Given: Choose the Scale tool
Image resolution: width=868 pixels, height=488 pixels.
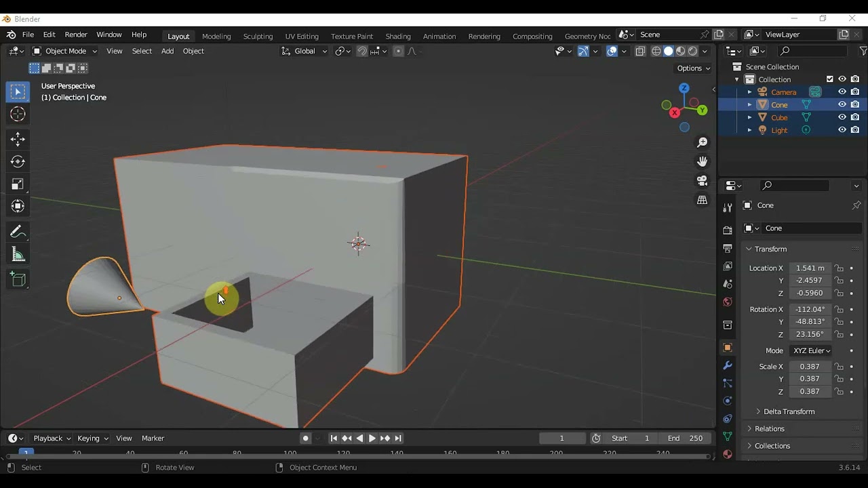Looking at the screenshot, I should [x=18, y=184].
